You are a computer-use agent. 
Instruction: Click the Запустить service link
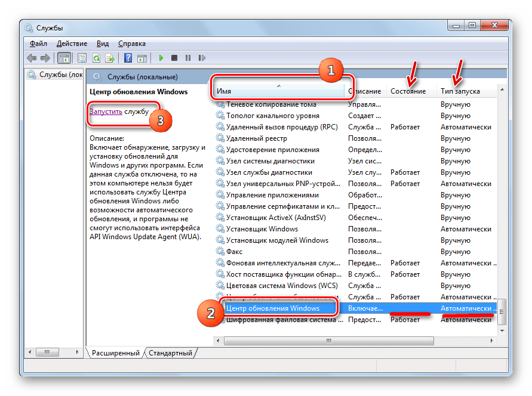tap(106, 112)
